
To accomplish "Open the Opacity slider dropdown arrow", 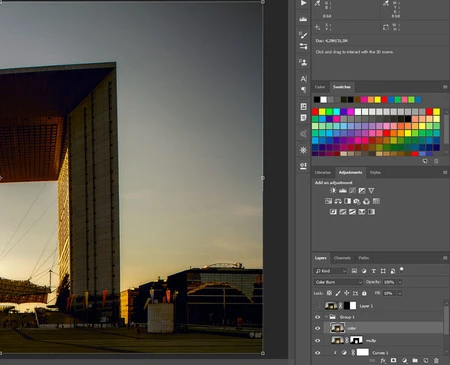I will click(400, 282).
